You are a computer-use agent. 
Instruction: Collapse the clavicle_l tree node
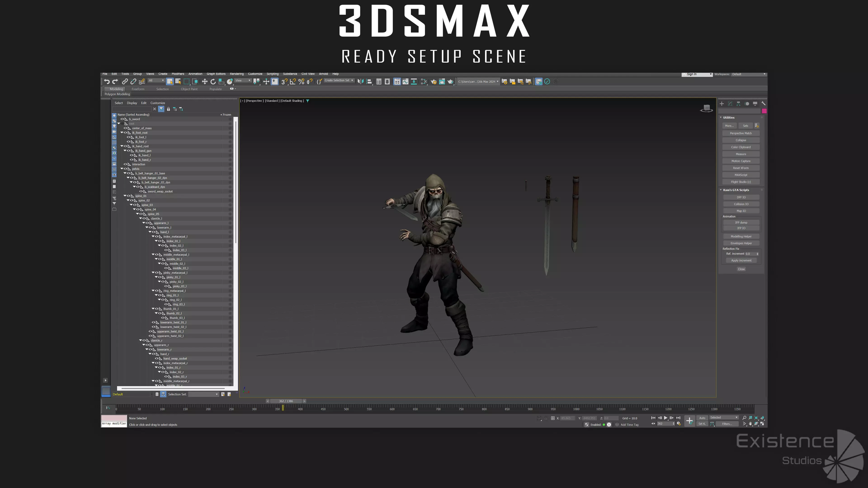(141, 218)
